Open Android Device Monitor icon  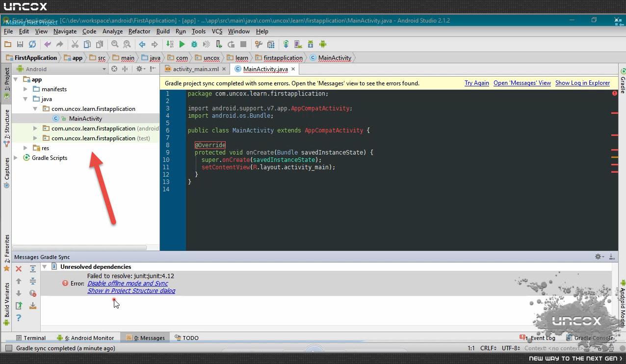(323, 44)
